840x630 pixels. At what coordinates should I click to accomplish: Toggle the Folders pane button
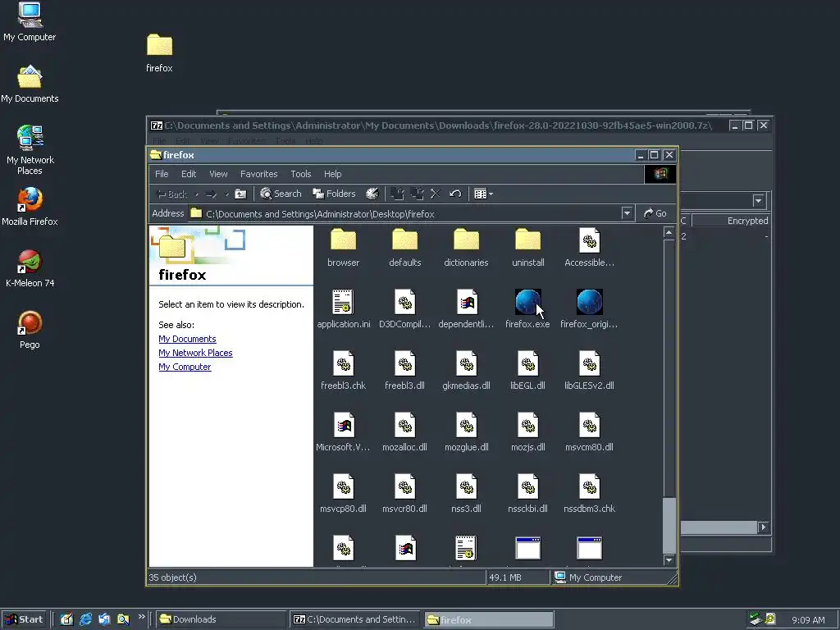pos(335,194)
